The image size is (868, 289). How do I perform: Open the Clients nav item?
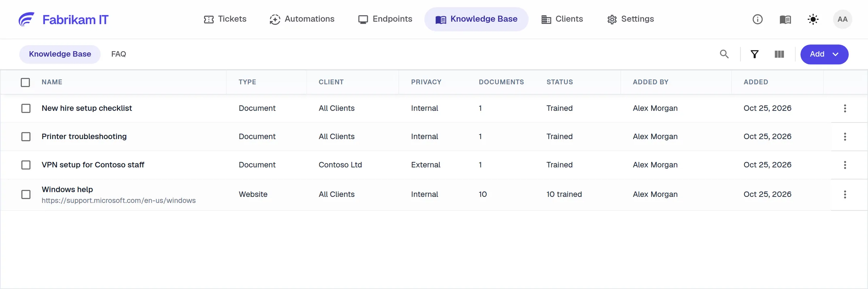(x=562, y=19)
